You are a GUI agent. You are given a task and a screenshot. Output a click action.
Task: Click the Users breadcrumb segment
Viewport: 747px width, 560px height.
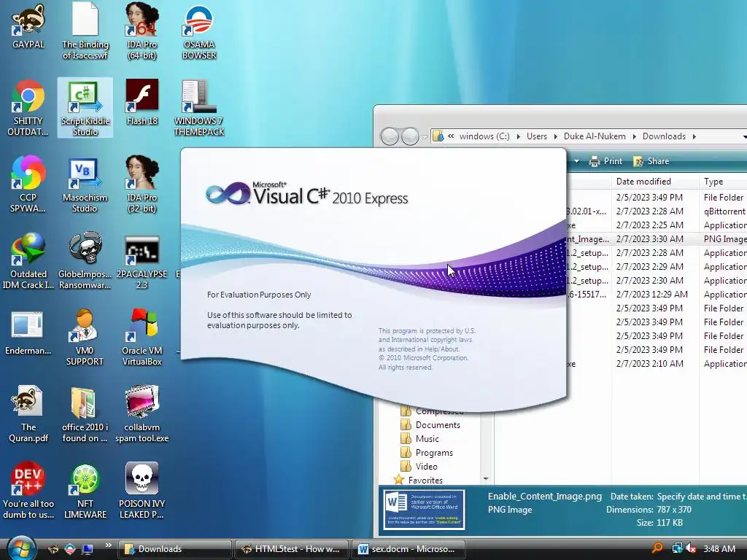coord(536,136)
